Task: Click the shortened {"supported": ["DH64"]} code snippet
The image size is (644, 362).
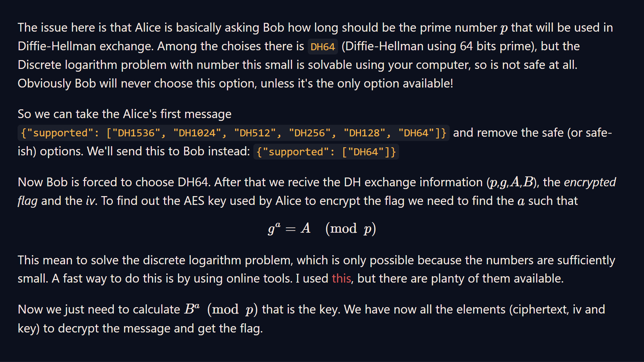Action: click(x=326, y=152)
